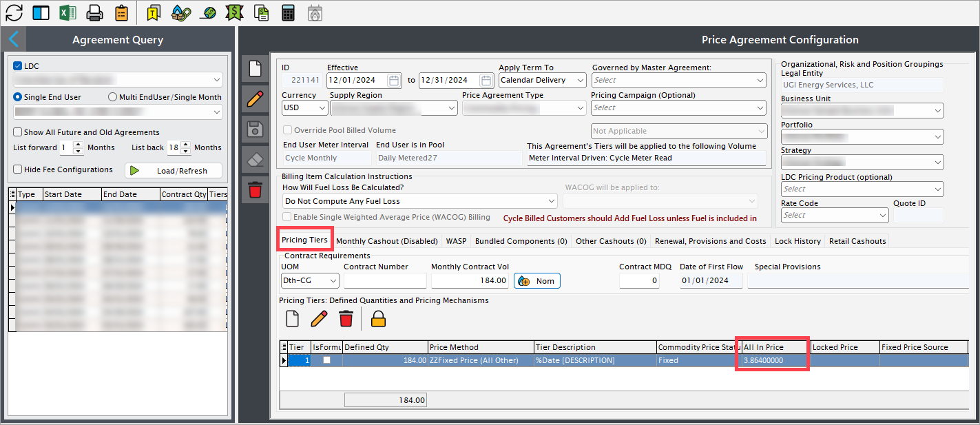Click the flame and chain link icon
This screenshot has width=980, height=425.
pyautogui.click(x=180, y=12)
